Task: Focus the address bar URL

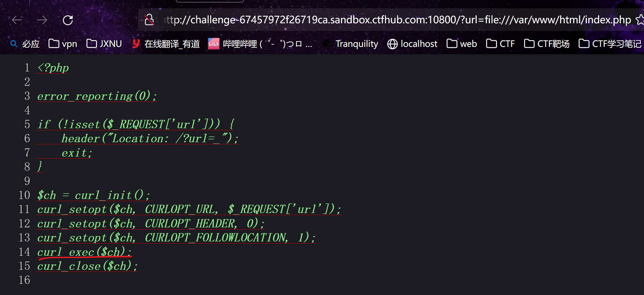Action: pos(397,20)
